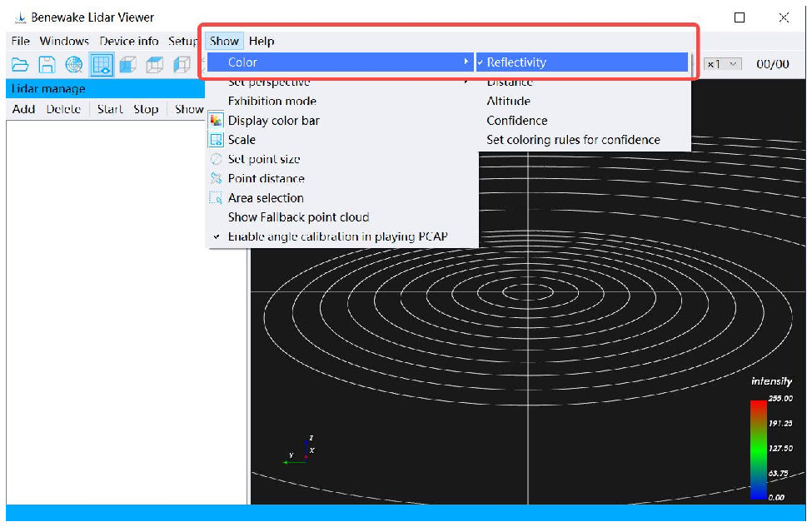Open the Help menu
The height and width of the screenshot is (527, 812).
(x=262, y=41)
